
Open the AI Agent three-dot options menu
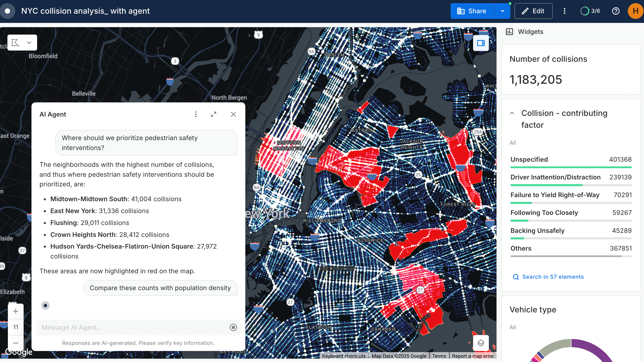click(196, 114)
